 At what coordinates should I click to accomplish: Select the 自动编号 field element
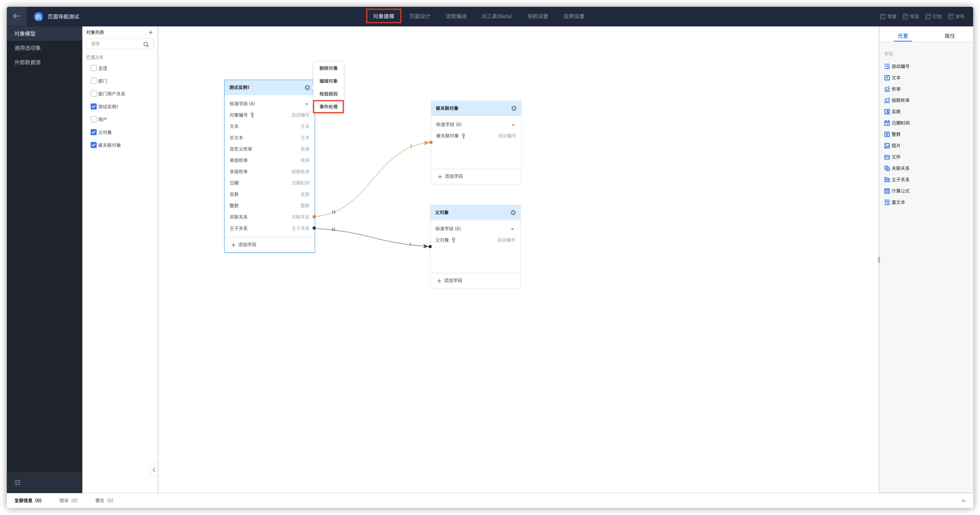897,66
